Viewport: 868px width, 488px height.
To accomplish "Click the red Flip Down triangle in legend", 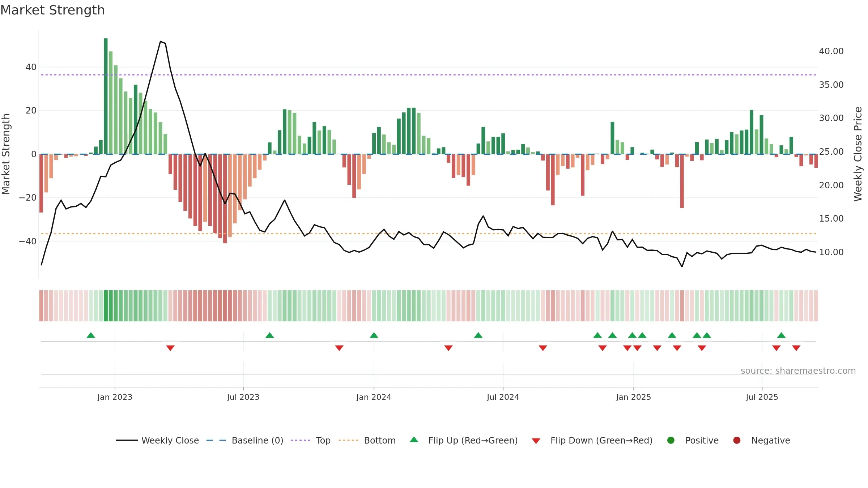I will coord(536,441).
